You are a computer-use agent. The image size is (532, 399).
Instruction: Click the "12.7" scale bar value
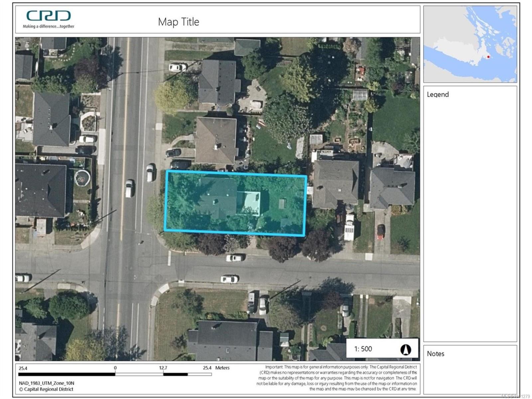(163, 368)
